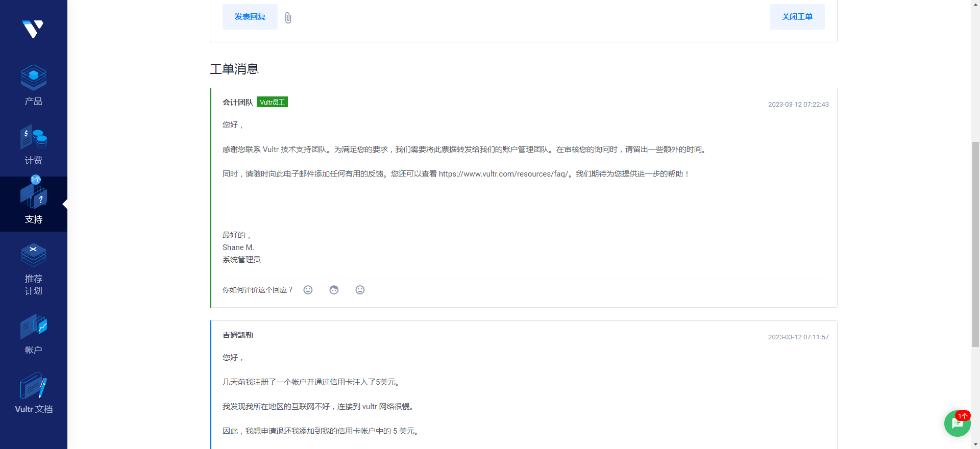980x449 pixels.
Task: Click the timestamp 2023-03-12 07:11:57
Action: (x=798, y=337)
